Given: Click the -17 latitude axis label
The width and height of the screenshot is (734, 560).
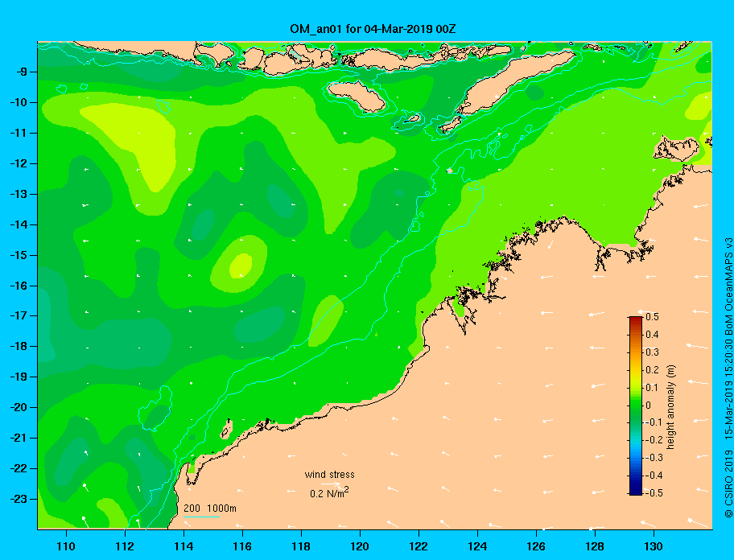Looking at the screenshot, I should point(19,315).
